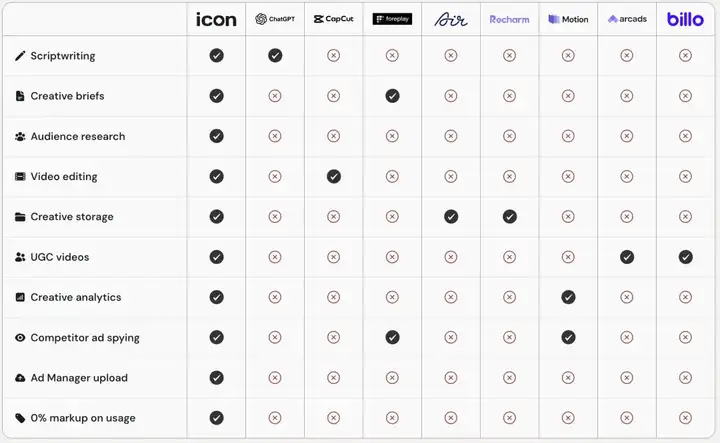Click the pencil icon beside Scriptwriting
This screenshot has width=720, height=443.
click(x=20, y=56)
